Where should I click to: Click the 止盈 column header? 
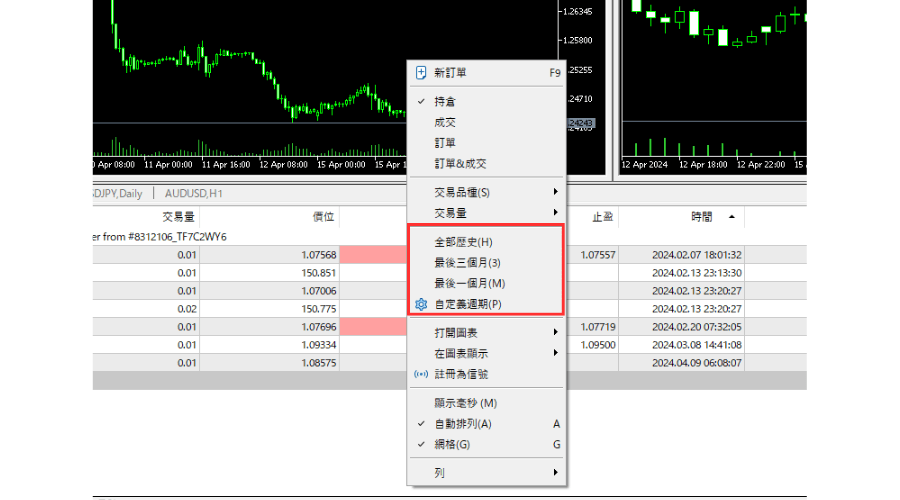click(602, 217)
